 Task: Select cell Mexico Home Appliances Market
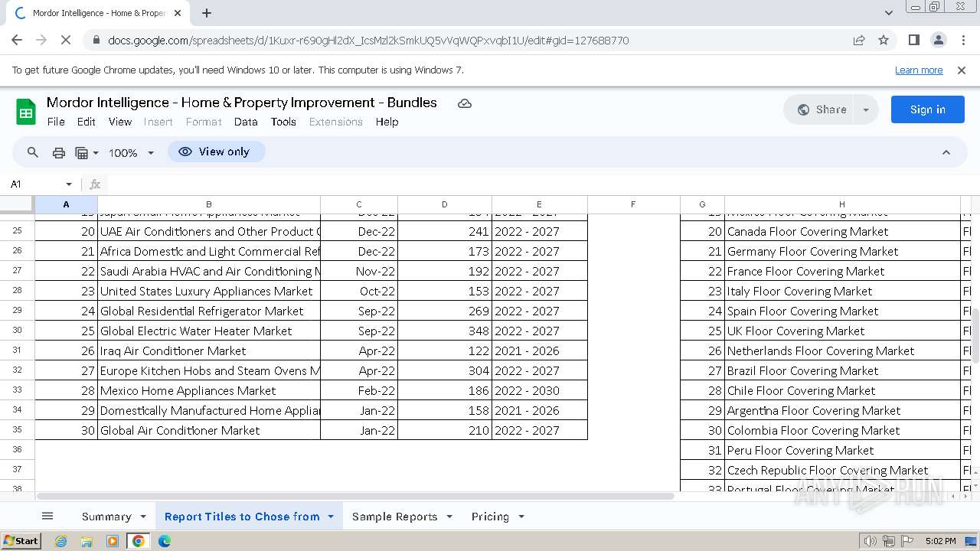[x=209, y=390]
